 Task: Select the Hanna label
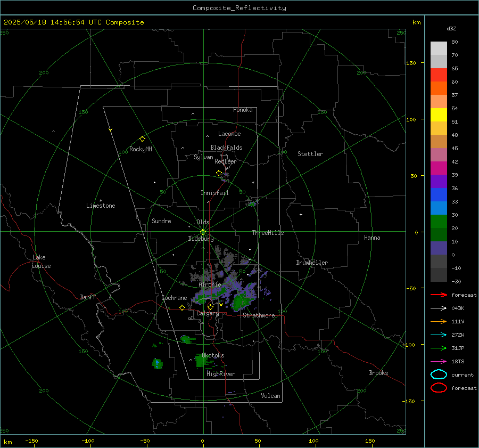coord(372,238)
